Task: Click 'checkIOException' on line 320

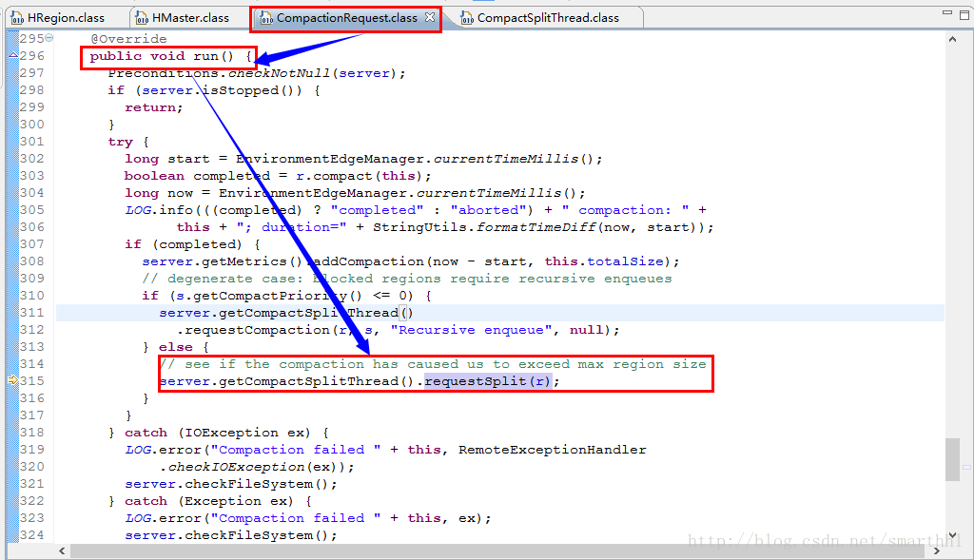Action: pyautogui.click(x=236, y=466)
